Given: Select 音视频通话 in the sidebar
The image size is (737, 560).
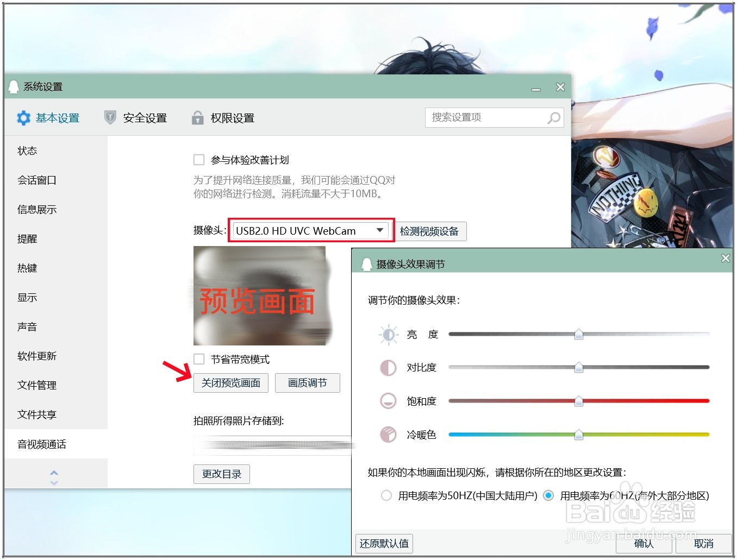Looking at the screenshot, I should pyautogui.click(x=56, y=444).
